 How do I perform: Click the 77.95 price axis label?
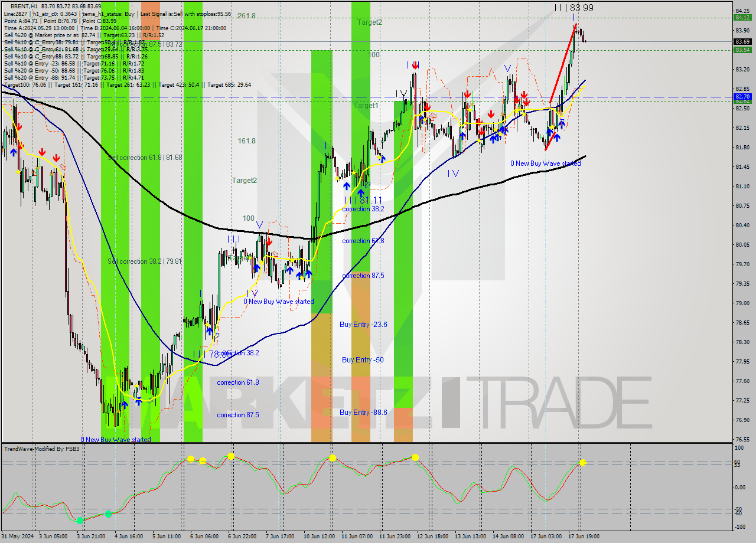click(x=742, y=362)
